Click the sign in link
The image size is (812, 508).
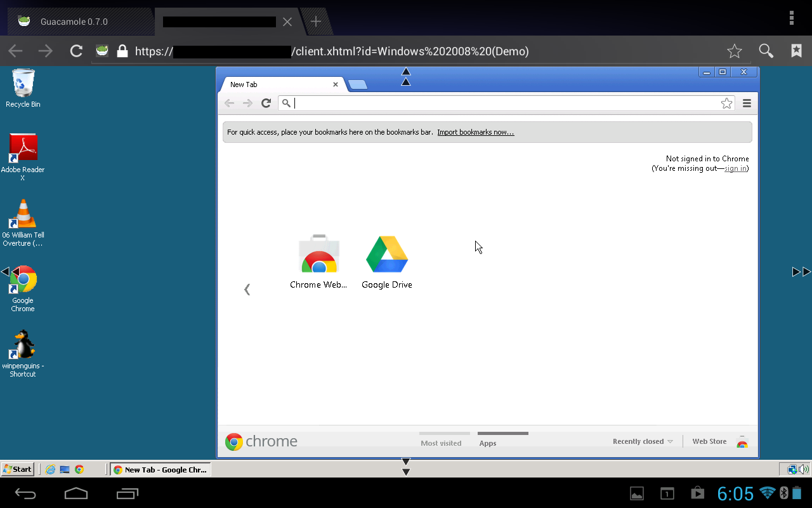pos(735,168)
